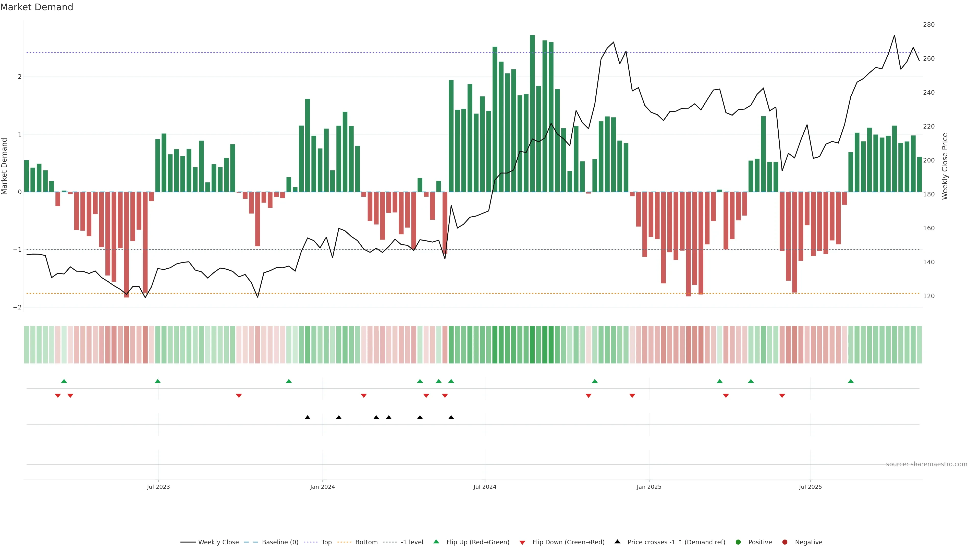Screen dimensions: 980x551
Task: Toggle the Top dotted line legend entry
Action: pos(326,542)
